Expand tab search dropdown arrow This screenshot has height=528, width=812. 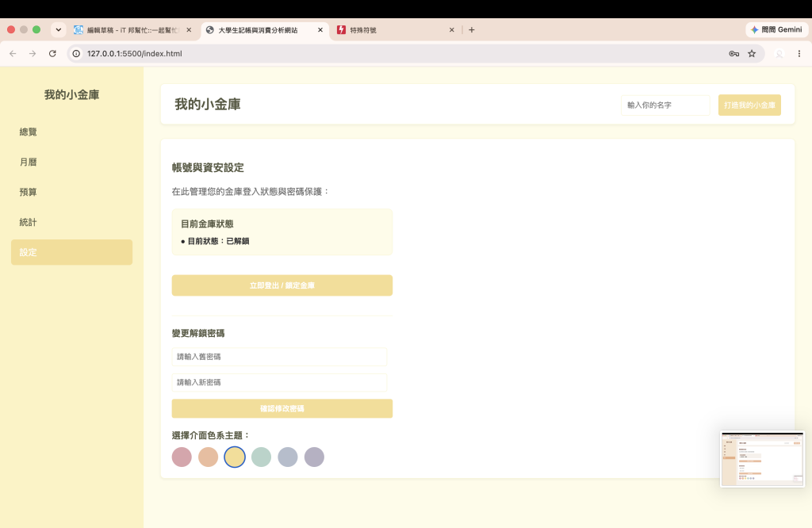[x=59, y=30]
